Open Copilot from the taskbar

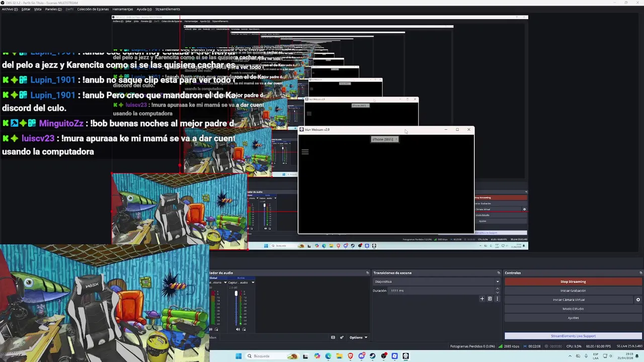[317, 356]
